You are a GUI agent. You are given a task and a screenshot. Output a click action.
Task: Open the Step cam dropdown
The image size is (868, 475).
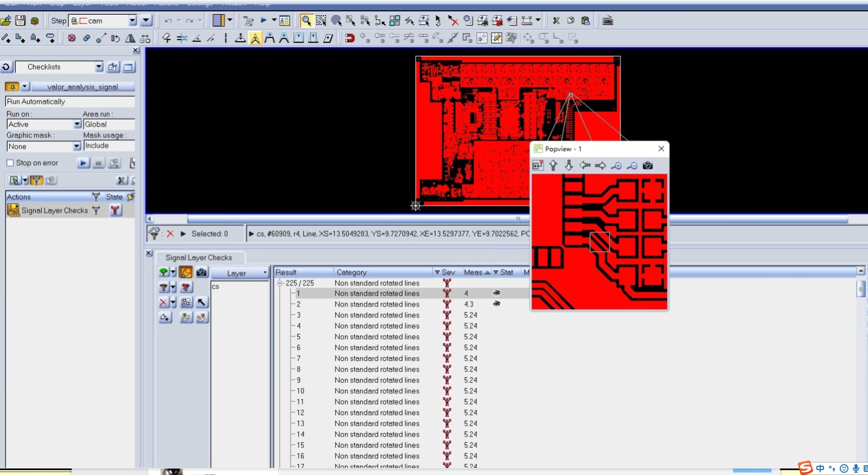(x=133, y=21)
